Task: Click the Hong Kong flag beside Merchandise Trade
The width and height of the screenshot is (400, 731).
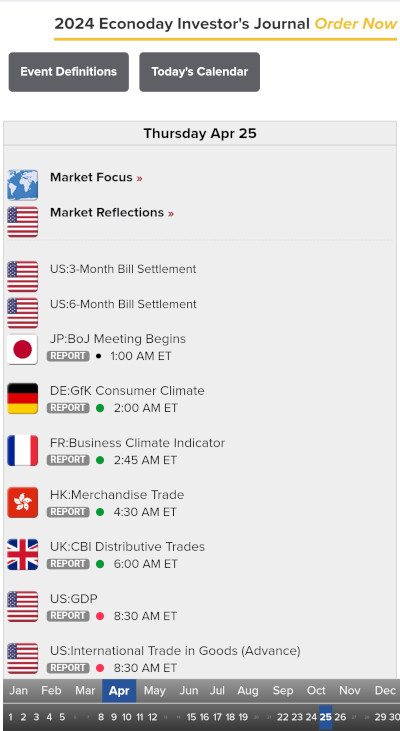Action: click(x=22, y=503)
